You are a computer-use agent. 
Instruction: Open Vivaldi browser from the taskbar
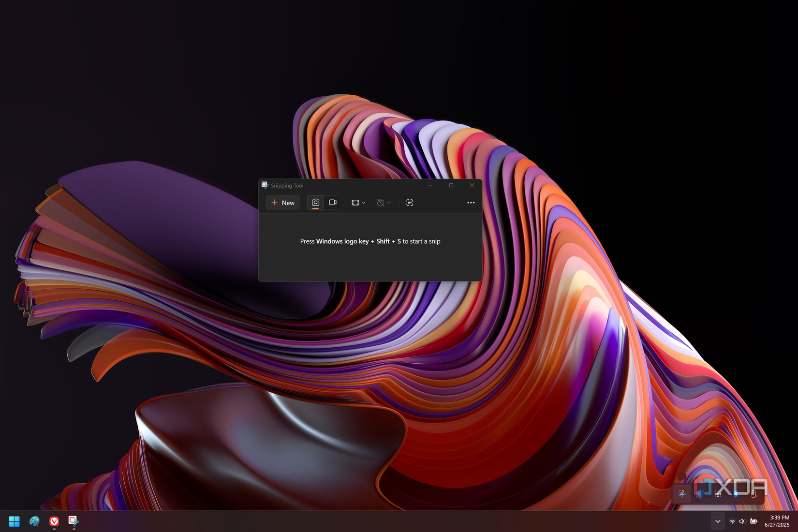pyautogui.click(x=54, y=521)
